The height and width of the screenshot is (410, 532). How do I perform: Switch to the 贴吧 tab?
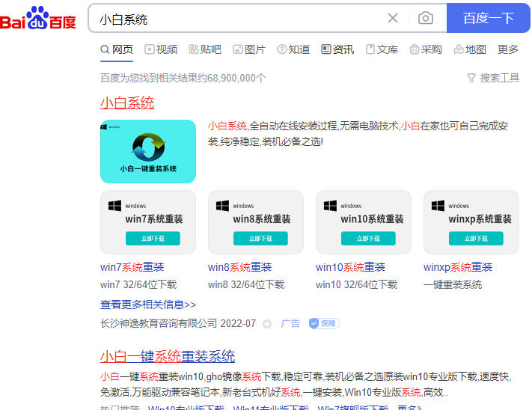[205, 49]
